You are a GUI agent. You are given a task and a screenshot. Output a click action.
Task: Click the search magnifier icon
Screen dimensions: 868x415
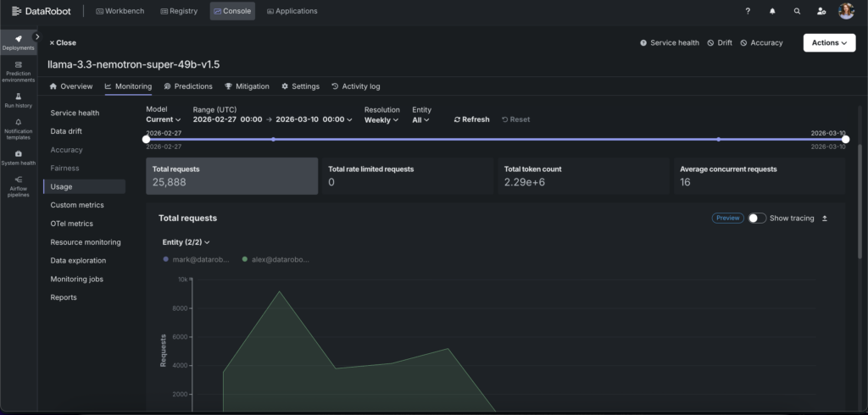[x=797, y=11]
